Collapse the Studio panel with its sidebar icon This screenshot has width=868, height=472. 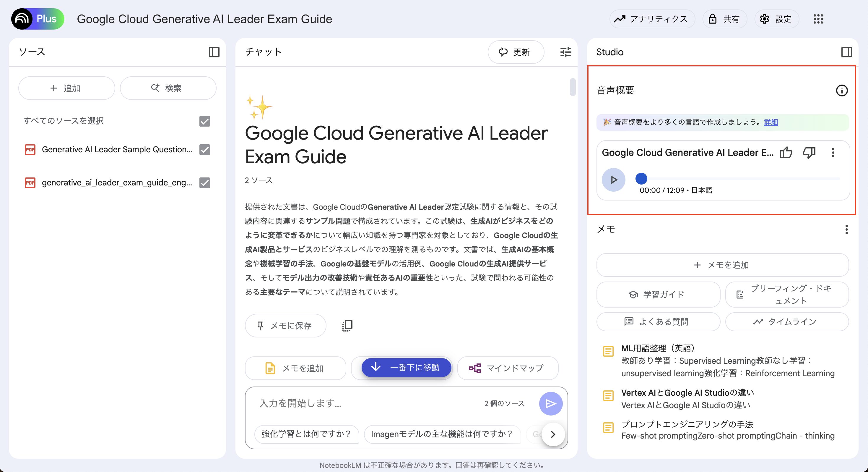[x=846, y=52]
